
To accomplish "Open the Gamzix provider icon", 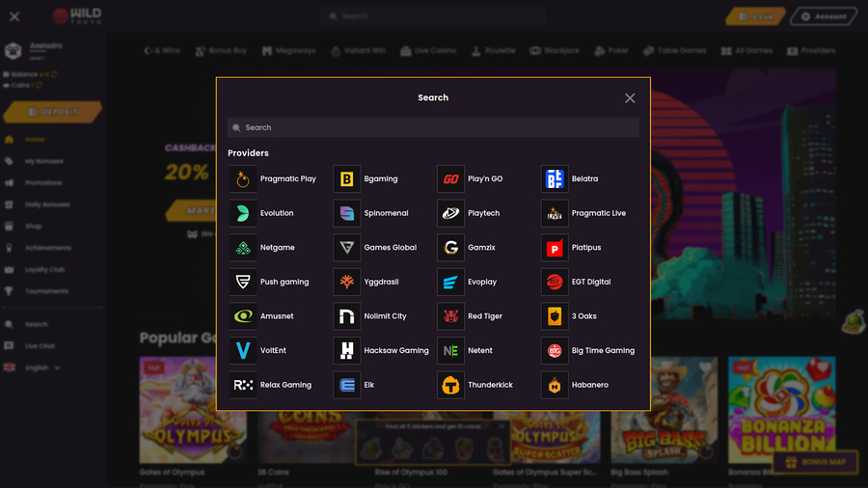I will 450,247.
